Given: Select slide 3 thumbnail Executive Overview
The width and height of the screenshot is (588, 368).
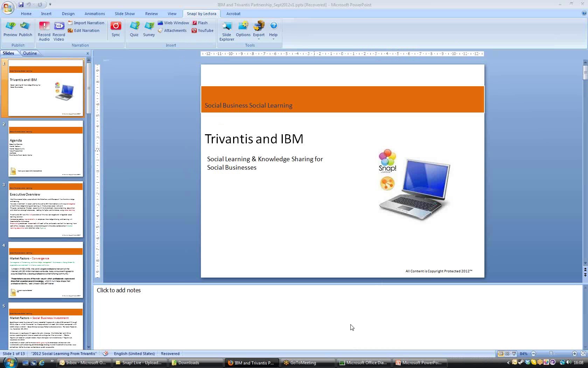Looking at the screenshot, I should point(46,209).
